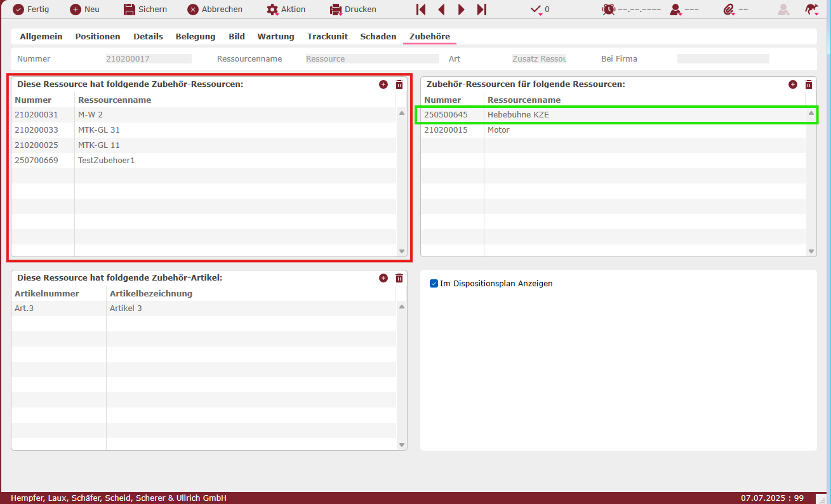Go to the previous record
The height and width of the screenshot is (504, 831).
point(441,10)
